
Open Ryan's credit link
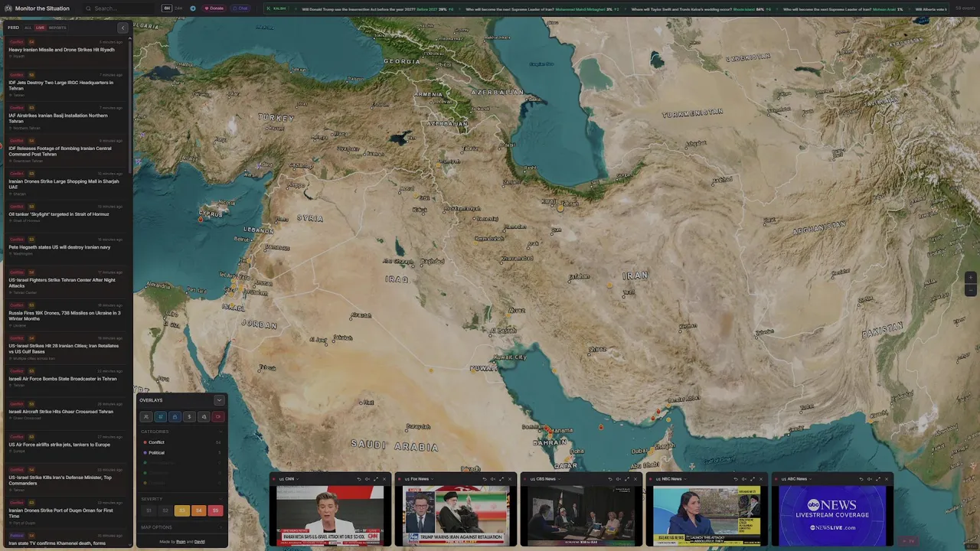[x=181, y=542]
